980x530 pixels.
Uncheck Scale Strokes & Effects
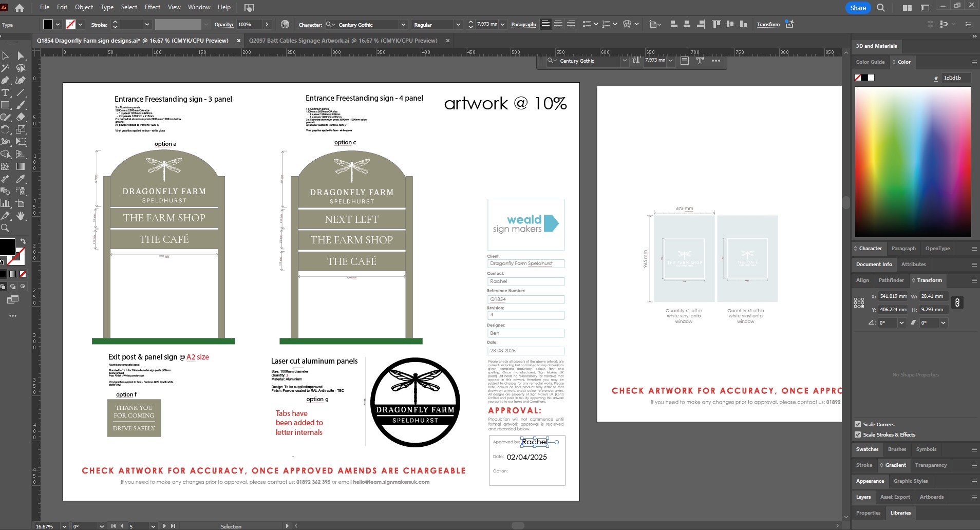tap(858, 434)
